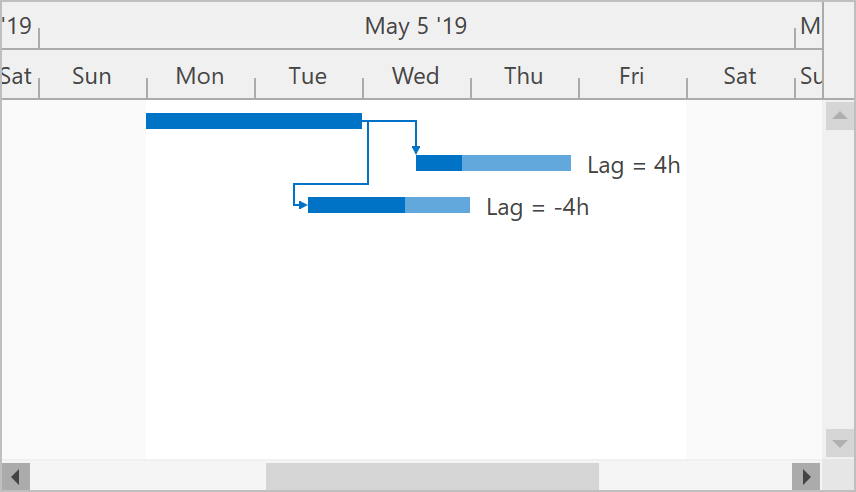Click the dark completed part of the Lag = -4h bar
The image size is (856, 492).
coord(356,205)
